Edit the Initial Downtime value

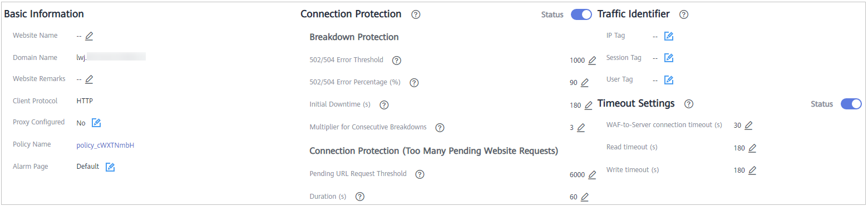tap(588, 105)
